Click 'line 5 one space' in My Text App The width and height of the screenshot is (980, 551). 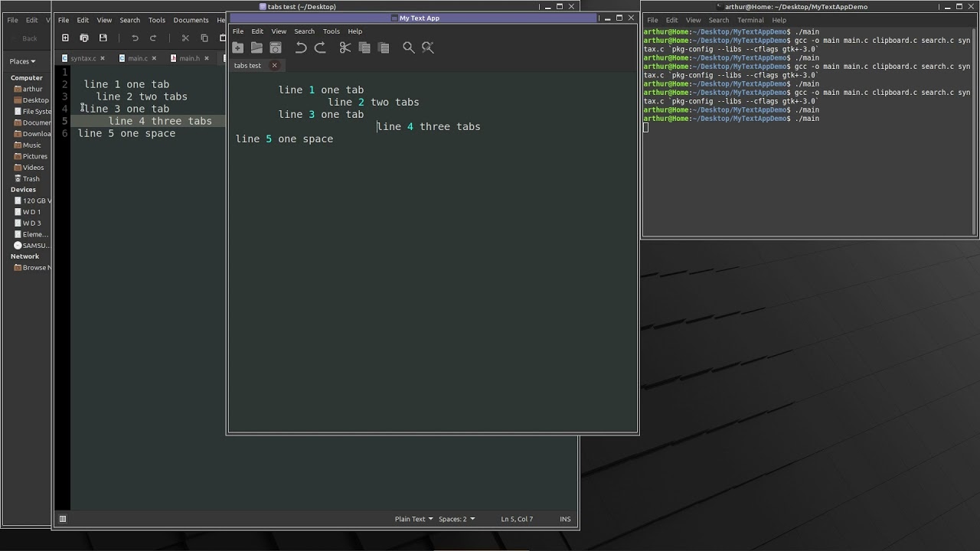(284, 139)
